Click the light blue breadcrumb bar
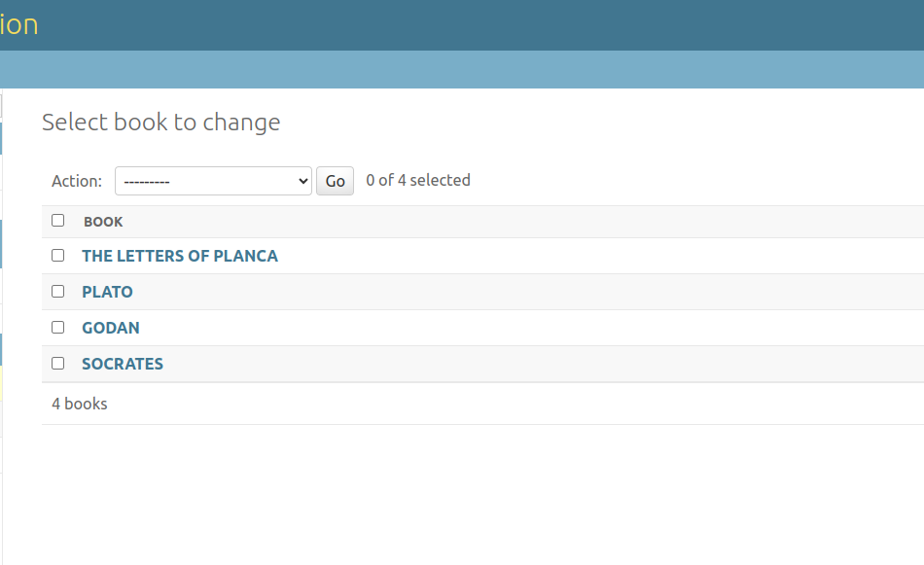Image resolution: width=924 pixels, height=565 pixels. [x=462, y=70]
